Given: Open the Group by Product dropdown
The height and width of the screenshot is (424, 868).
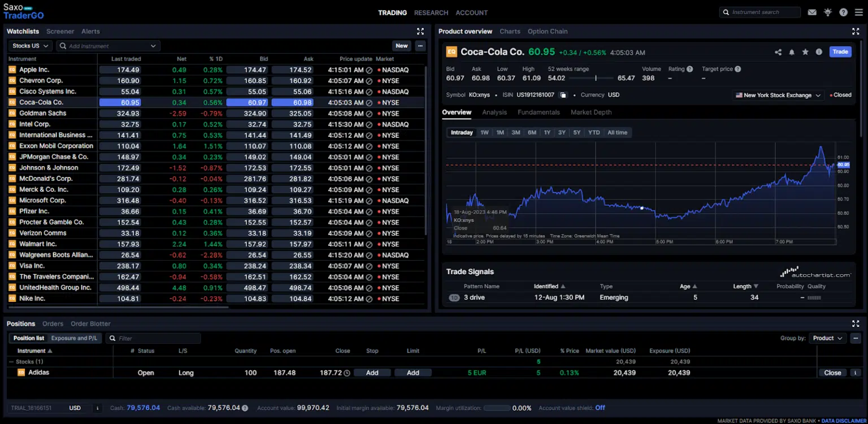Looking at the screenshot, I should pyautogui.click(x=827, y=338).
